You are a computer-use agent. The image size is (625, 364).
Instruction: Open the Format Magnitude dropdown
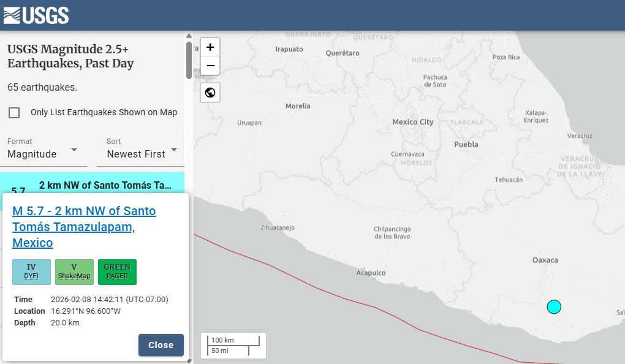(43, 149)
